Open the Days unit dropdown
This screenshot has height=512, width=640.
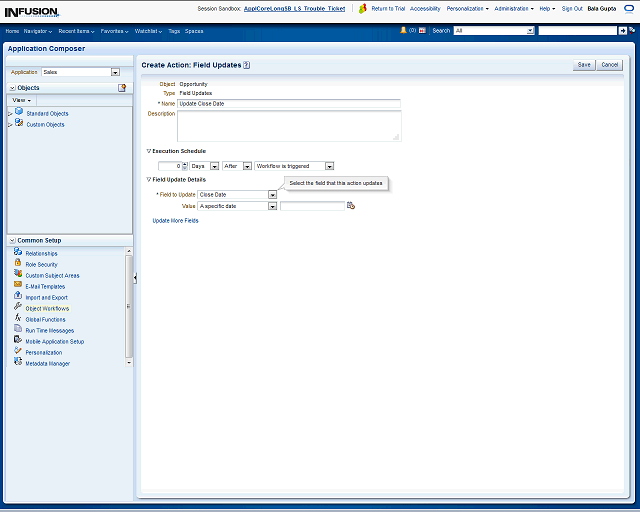[214, 166]
